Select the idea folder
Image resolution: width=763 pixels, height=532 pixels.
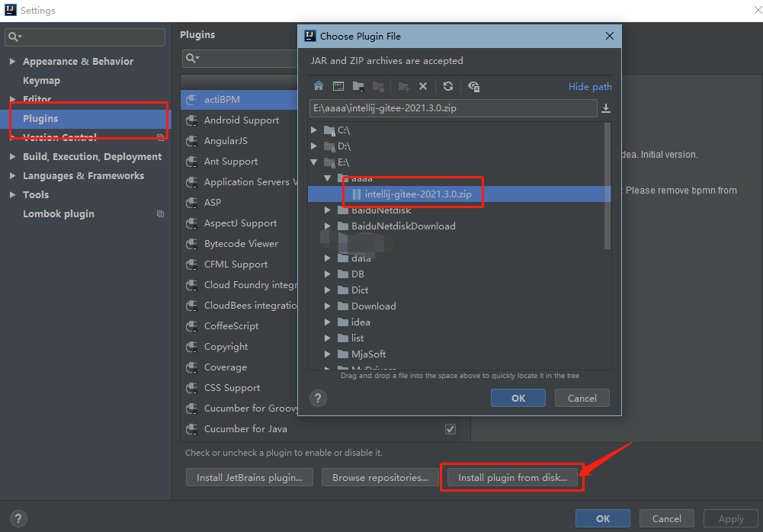(361, 322)
